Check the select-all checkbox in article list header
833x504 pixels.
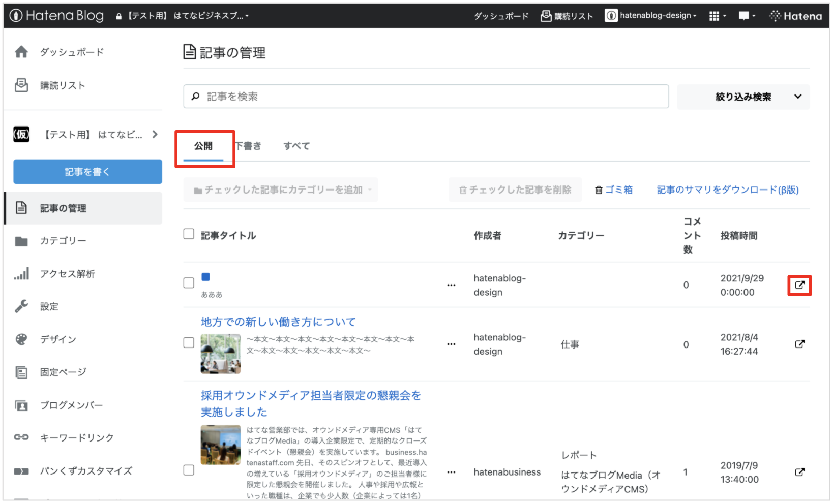pos(189,234)
